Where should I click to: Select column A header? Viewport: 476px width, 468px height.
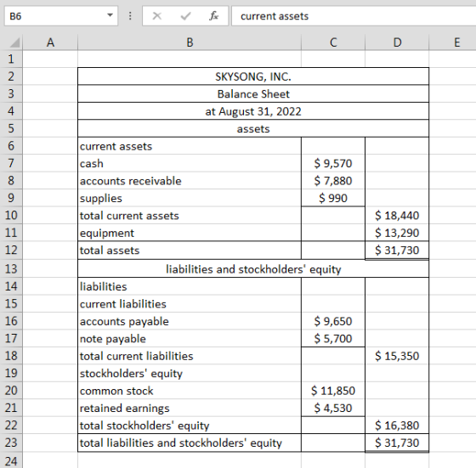(50, 42)
